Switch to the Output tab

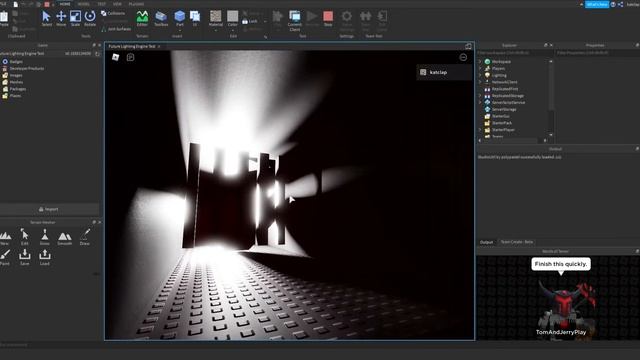pos(486,242)
